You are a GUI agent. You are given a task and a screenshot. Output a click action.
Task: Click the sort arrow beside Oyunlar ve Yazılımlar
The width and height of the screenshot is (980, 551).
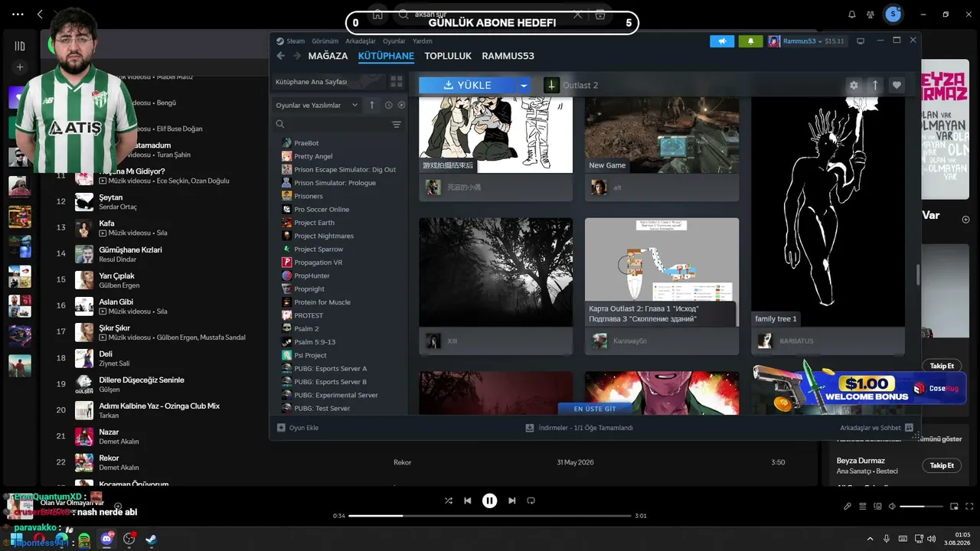[372, 105]
